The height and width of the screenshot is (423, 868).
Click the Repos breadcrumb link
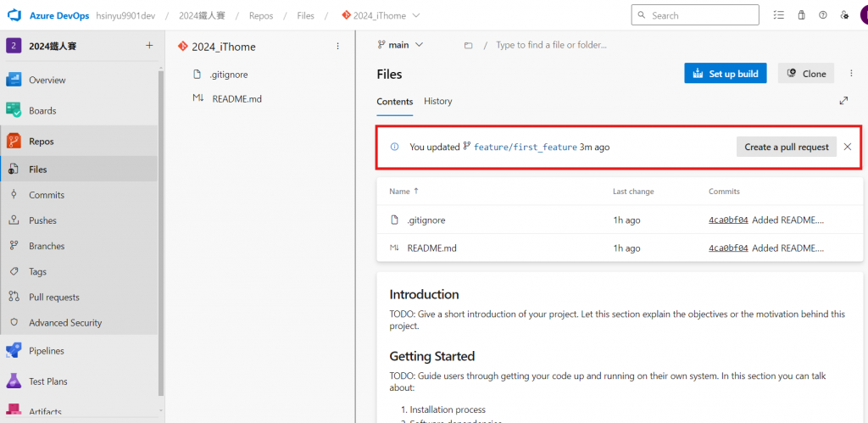tap(261, 15)
